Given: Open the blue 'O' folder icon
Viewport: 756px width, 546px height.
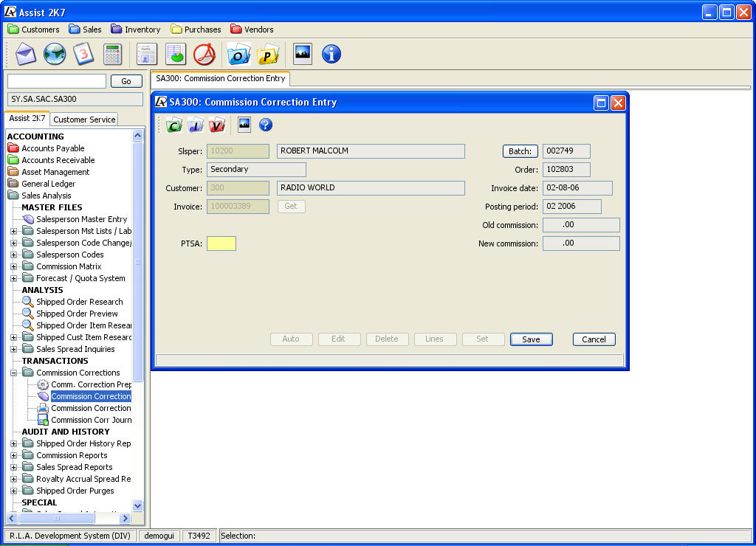Looking at the screenshot, I should click(238, 54).
